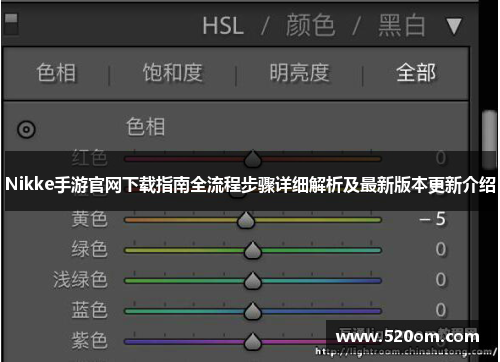
Task: Open the 明亮度 tab
Action: (299, 72)
